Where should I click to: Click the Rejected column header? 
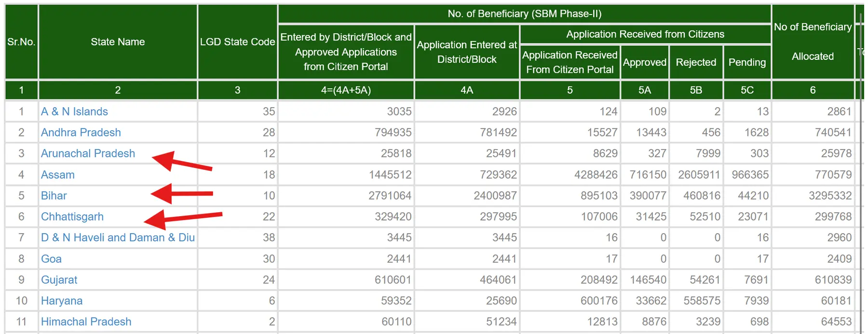point(696,62)
